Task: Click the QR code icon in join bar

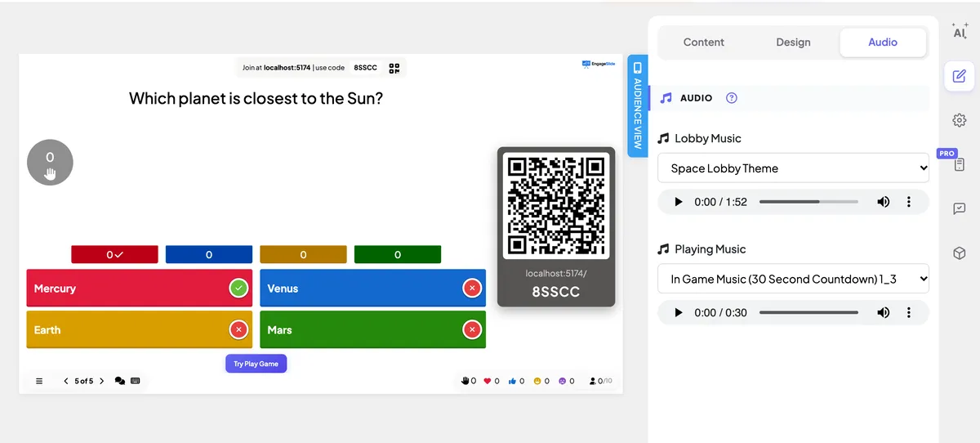Action: 394,68
